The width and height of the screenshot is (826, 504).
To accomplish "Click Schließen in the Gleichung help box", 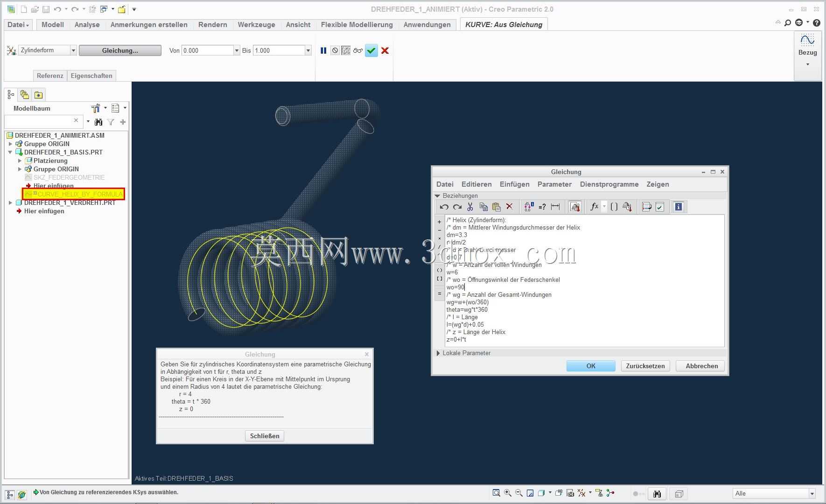I will coord(265,436).
